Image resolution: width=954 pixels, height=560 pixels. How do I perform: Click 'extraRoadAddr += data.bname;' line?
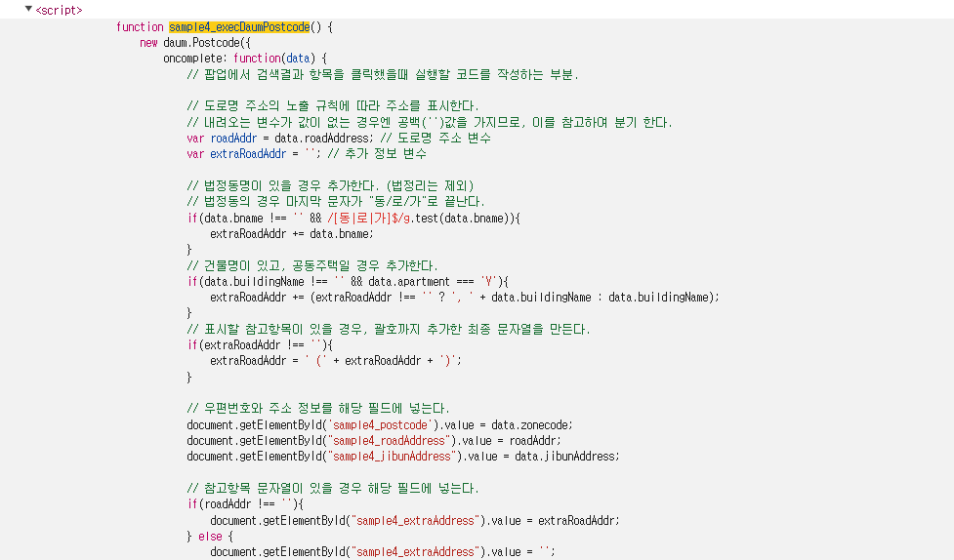tap(292, 234)
